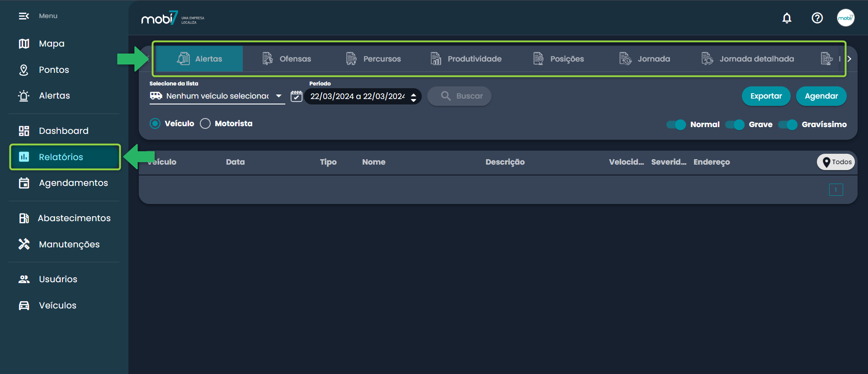Image resolution: width=868 pixels, height=374 pixels.
Task: Collapse the sidebar using the Menu icon
Action: tap(24, 16)
